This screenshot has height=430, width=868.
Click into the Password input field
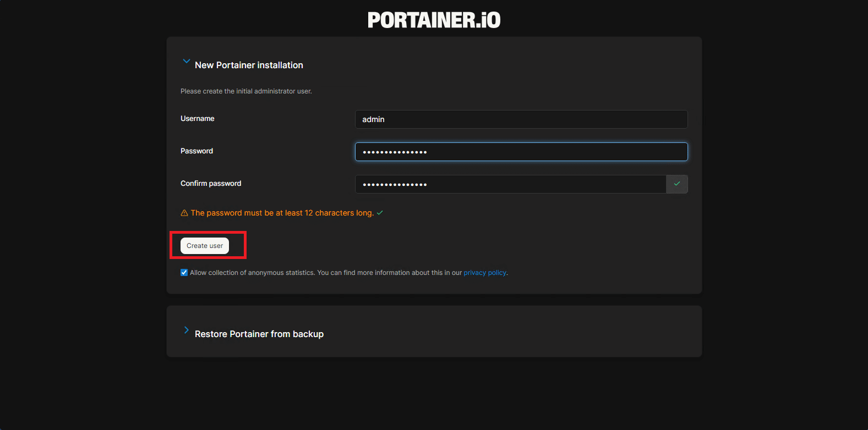(521, 152)
